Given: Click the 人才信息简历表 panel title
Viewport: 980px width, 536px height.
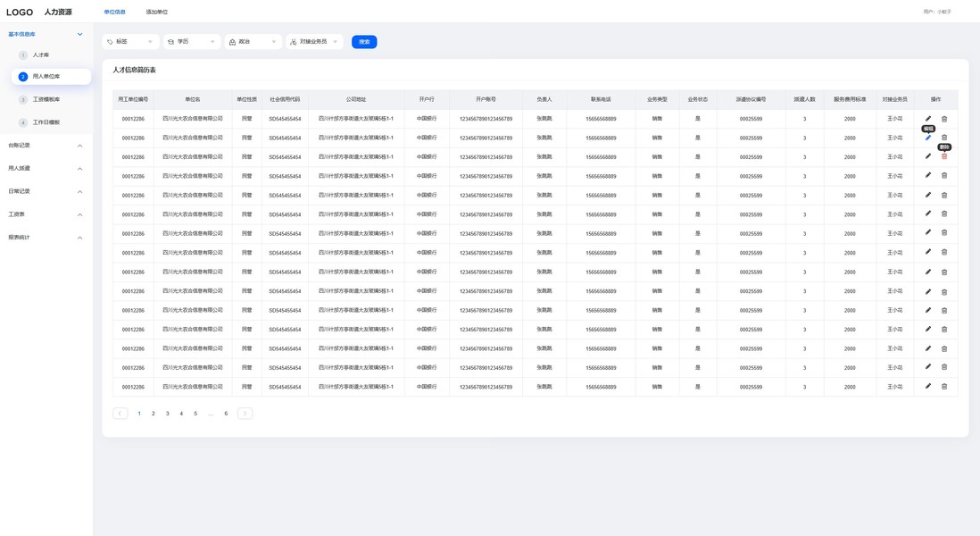Looking at the screenshot, I should [135, 70].
